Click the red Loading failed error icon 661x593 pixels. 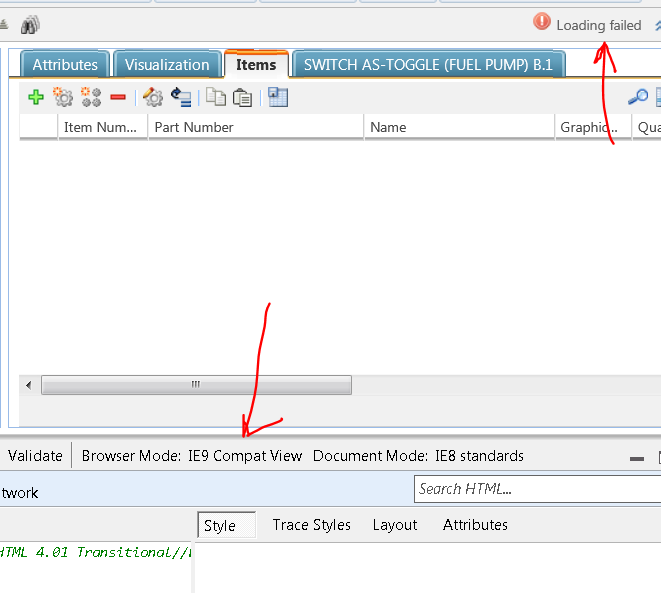tap(542, 21)
